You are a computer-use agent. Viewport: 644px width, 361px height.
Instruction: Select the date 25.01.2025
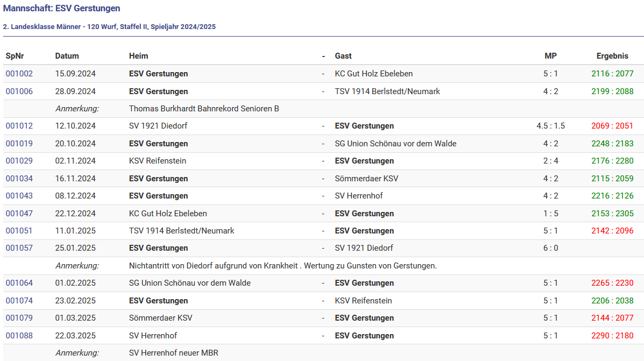click(x=75, y=248)
